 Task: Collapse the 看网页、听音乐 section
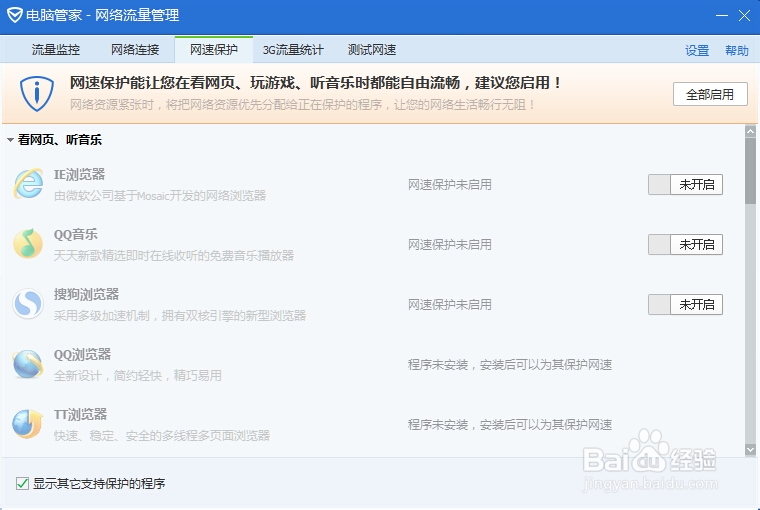(x=10, y=140)
